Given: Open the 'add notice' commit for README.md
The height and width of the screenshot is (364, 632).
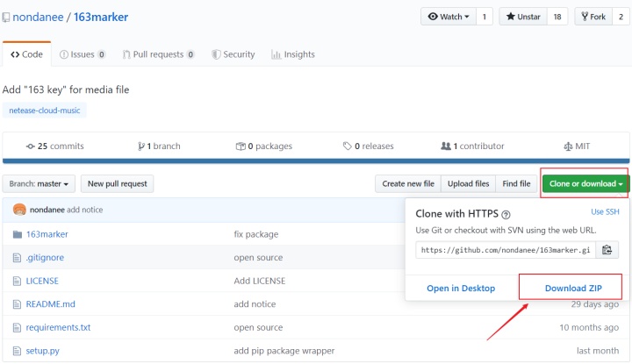Looking at the screenshot, I should 255,304.
